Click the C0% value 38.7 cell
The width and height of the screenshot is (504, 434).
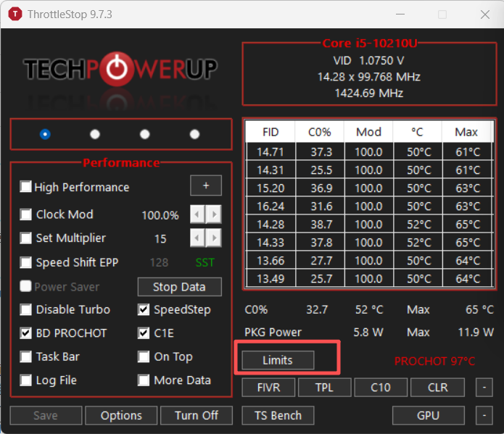coord(321,224)
